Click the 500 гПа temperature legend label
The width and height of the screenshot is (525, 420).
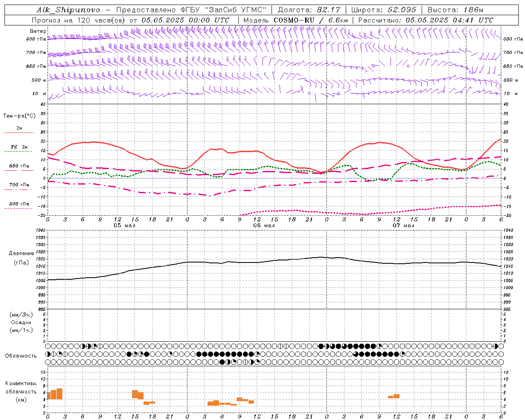[19, 204]
